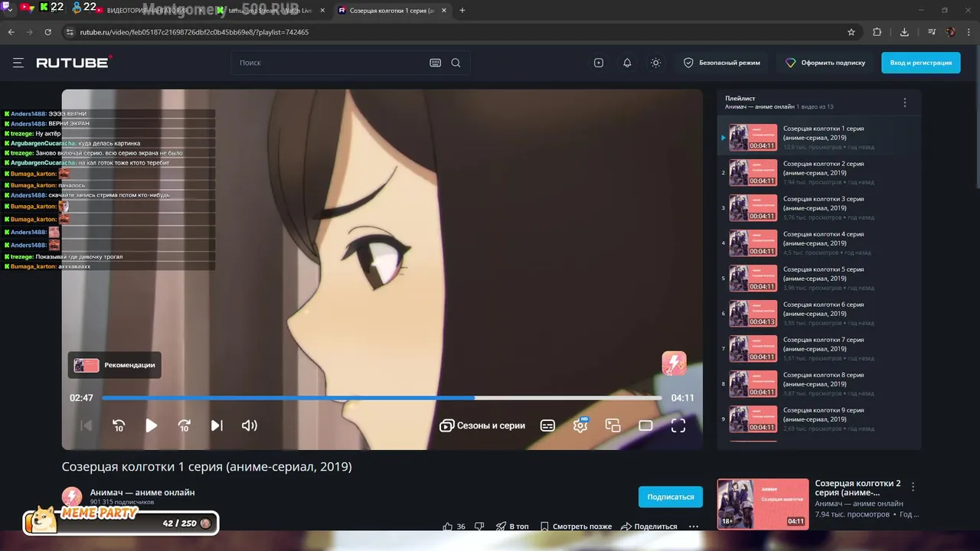Enable picture-in-picture mode

coord(612,425)
